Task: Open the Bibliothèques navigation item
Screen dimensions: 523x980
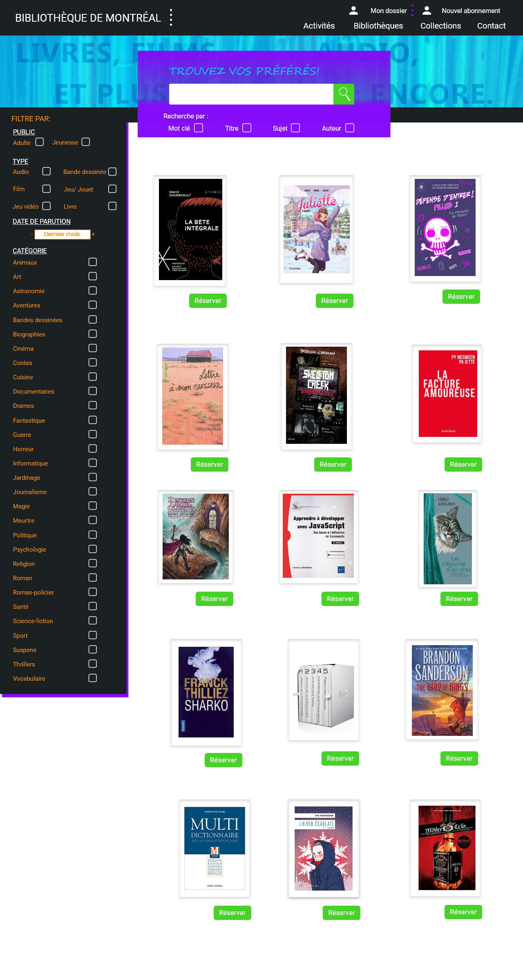Action: pyautogui.click(x=378, y=26)
